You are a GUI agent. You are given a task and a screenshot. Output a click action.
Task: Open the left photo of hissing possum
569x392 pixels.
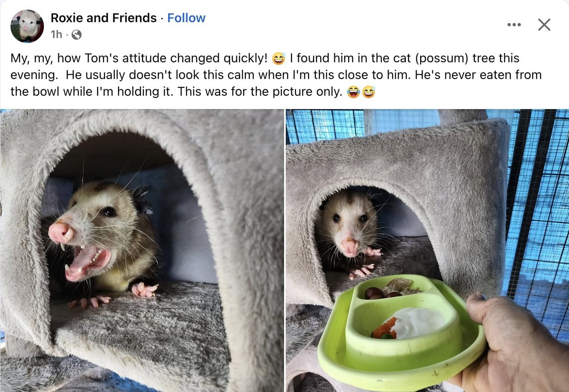(142, 250)
